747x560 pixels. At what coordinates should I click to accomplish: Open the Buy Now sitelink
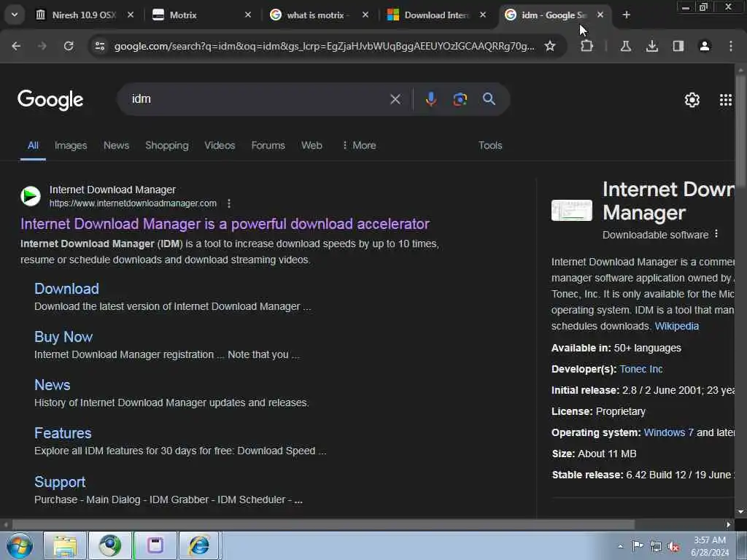click(x=63, y=337)
